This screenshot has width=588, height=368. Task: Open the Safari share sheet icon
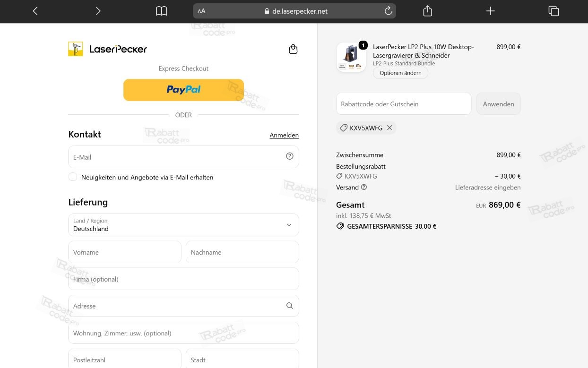(x=428, y=11)
